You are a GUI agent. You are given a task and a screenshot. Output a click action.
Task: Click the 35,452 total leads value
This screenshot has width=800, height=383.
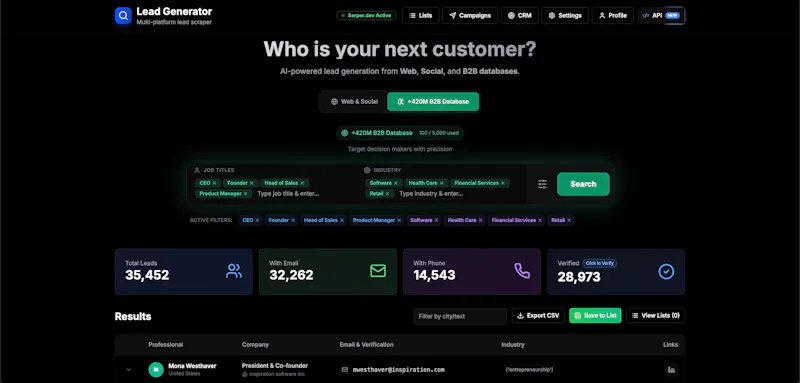coord(147,276)
